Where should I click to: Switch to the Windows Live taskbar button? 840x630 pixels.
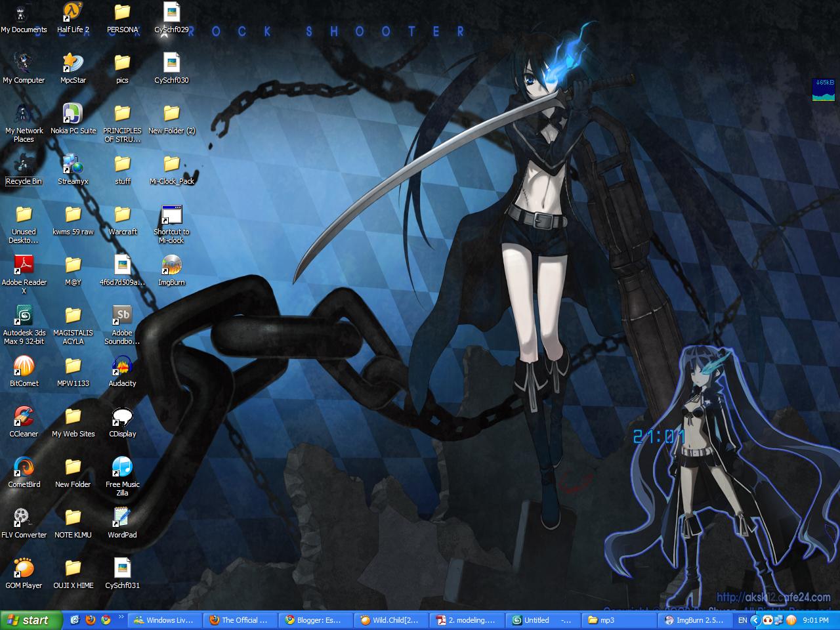[x=165, y=620]
